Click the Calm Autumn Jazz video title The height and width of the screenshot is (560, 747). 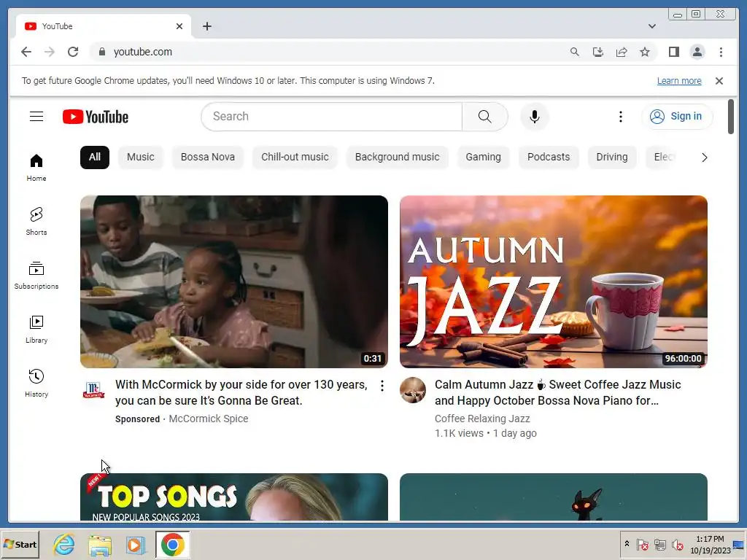pyautogui.click(x=558, y=392)
